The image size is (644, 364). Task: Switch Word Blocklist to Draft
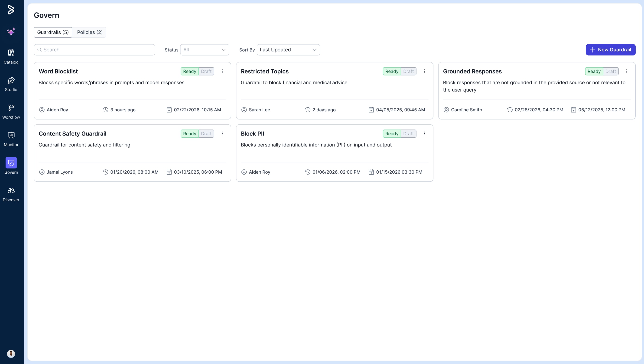point(206,71)
